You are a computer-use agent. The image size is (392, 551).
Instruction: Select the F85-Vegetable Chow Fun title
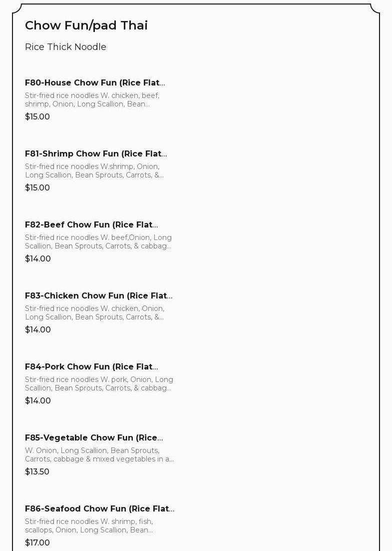coord(94,438)
